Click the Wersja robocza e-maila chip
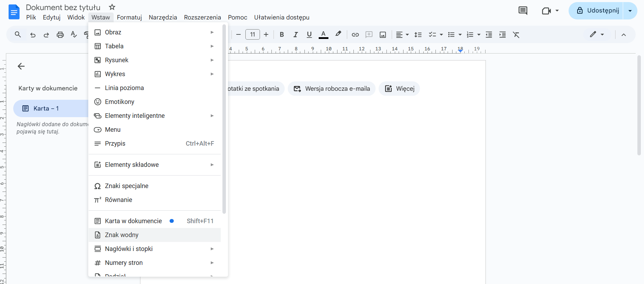 (332, 89)
